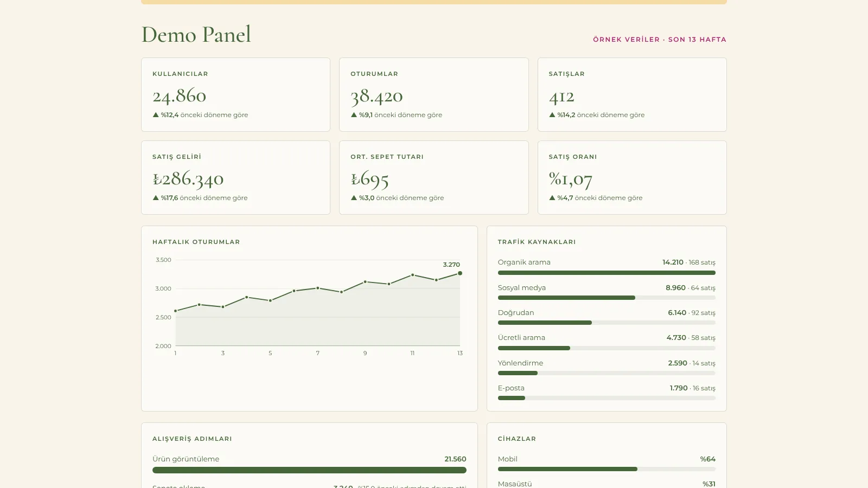Click the conversion rate value %1,07

pos(571,179)
